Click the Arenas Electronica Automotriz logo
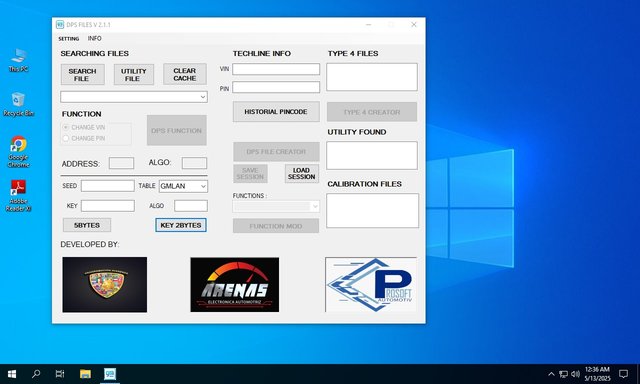 pyautogui.click(x=235, y=284)
